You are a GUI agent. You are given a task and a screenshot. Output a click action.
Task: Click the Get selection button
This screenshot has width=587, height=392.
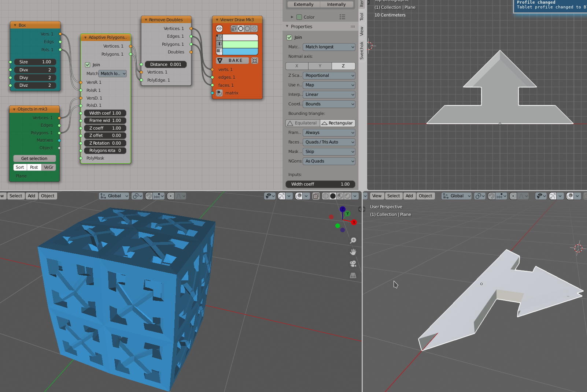[34, 158]
